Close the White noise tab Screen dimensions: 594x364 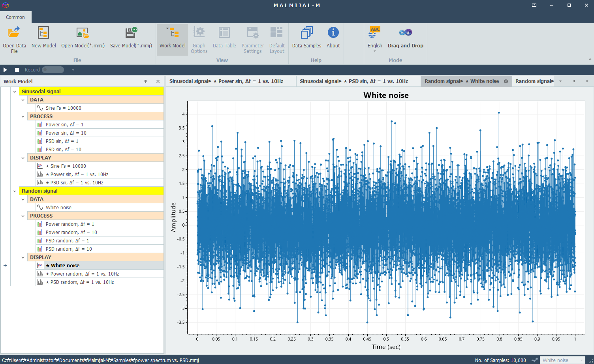click(506, 81)
